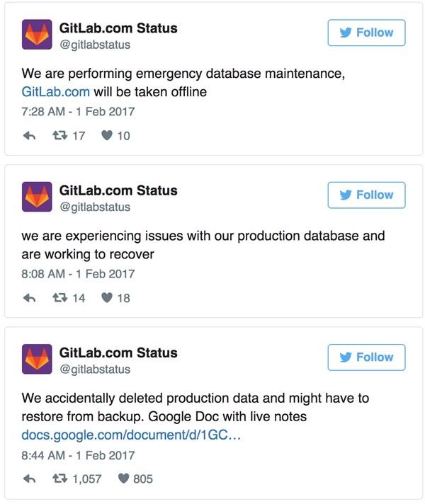Follow GitLab.com Status from the first tweet
The width and height of the screenshot is (425, 504).
(x=366, y=33)
